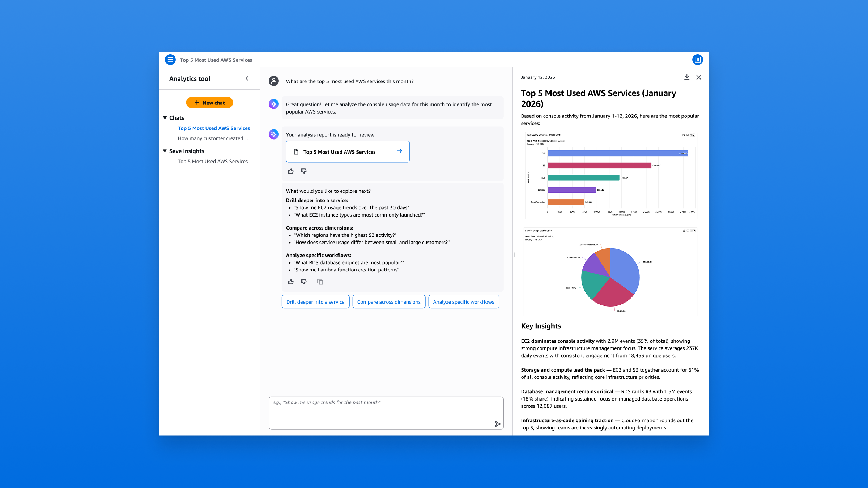The width and height of the screenshot is (868, 488).
Task: Click the panel resize handle beside the report
Action: [515, 255]
